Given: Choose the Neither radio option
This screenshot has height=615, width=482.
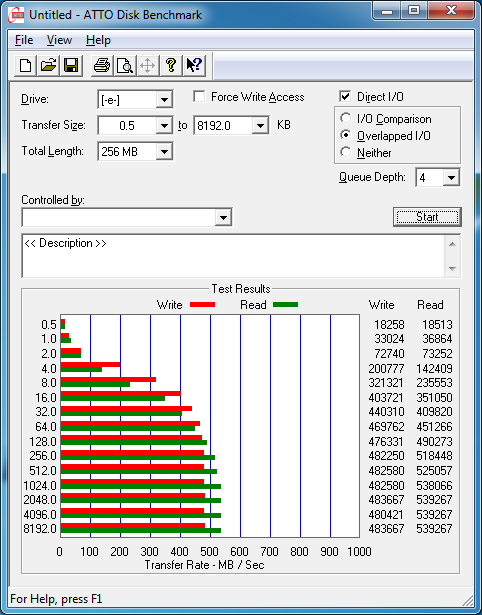Looking at the screenshot, I should tap(346, 152).
